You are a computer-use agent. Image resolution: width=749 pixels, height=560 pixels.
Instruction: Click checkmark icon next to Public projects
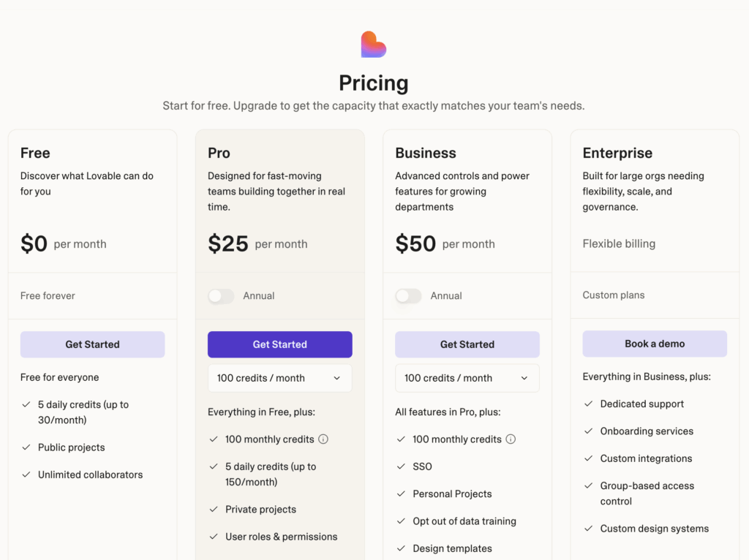coord(26,447)
